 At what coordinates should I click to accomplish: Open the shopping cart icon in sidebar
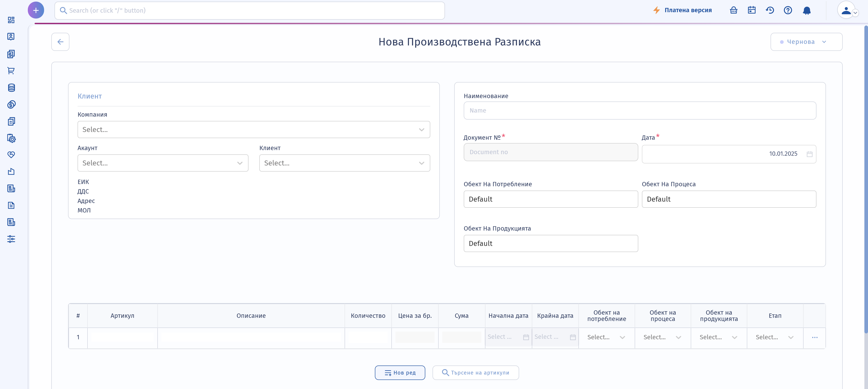pyautogui.click(x=11, y=71)
